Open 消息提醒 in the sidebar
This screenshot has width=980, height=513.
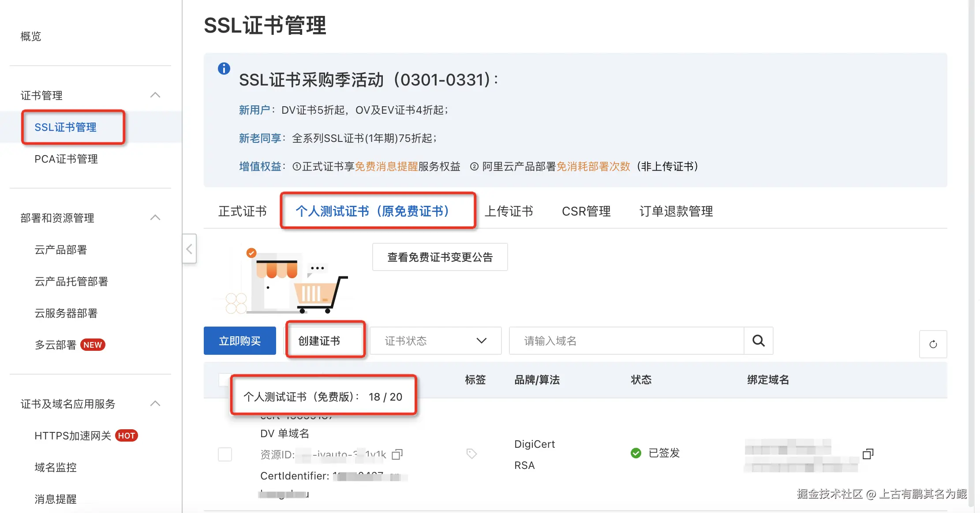click(x=56, y=499)
